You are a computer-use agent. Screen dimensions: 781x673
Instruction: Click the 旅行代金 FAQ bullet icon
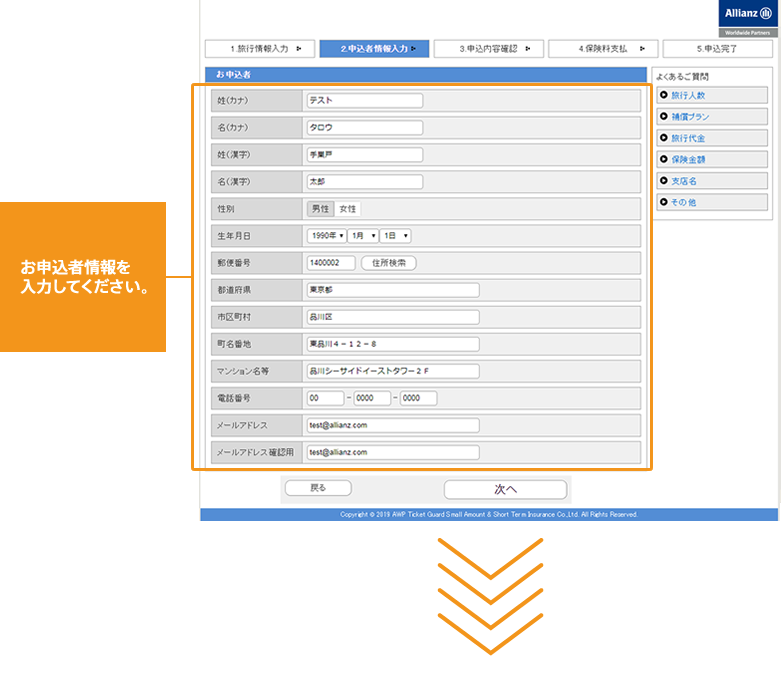pyautogui.click(x=662, y=138)
